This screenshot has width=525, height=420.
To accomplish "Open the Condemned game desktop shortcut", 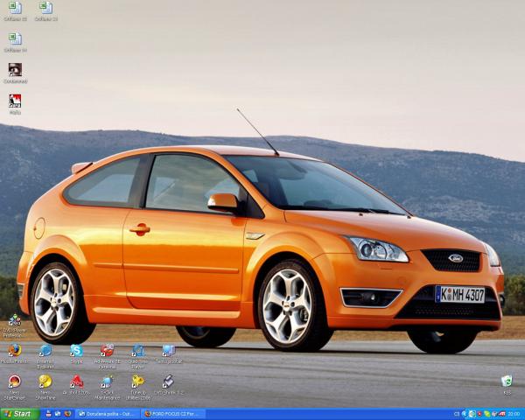I will pyautogui.click(x=15, y=70).
